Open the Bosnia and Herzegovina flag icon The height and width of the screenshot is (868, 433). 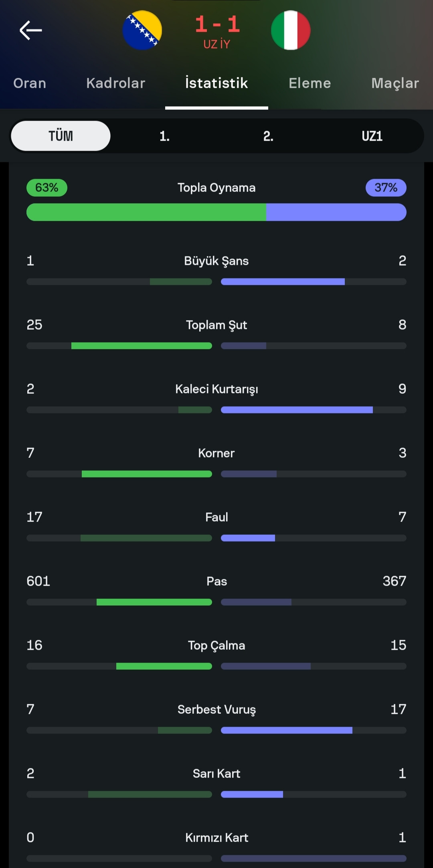142,30
